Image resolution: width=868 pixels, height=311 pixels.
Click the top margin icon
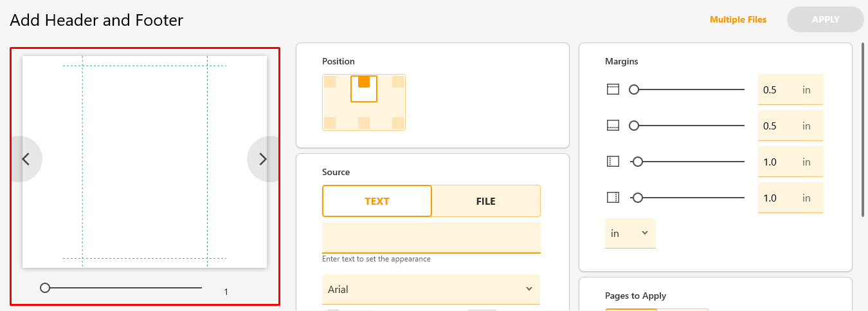(x=613, y=90)
